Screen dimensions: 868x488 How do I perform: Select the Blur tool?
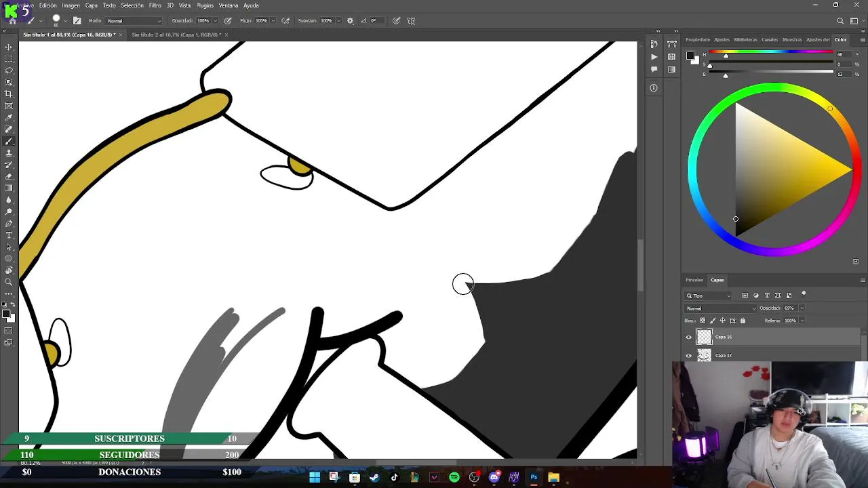click(x=9, y=200)
